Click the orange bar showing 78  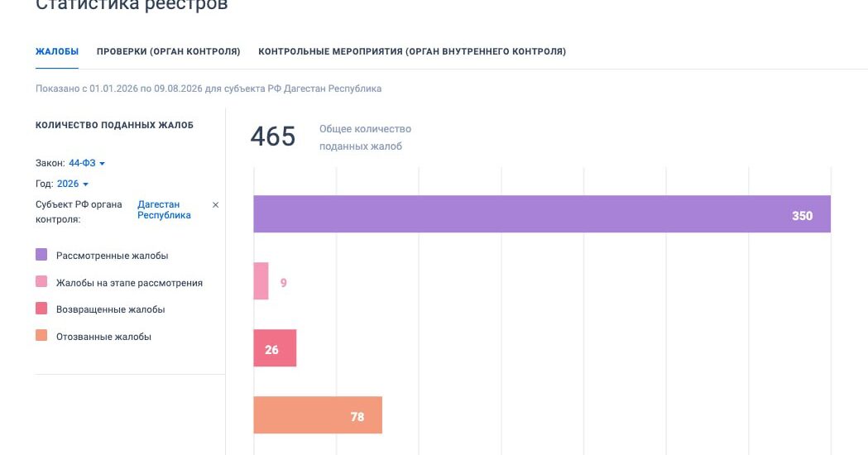[318, 415]
